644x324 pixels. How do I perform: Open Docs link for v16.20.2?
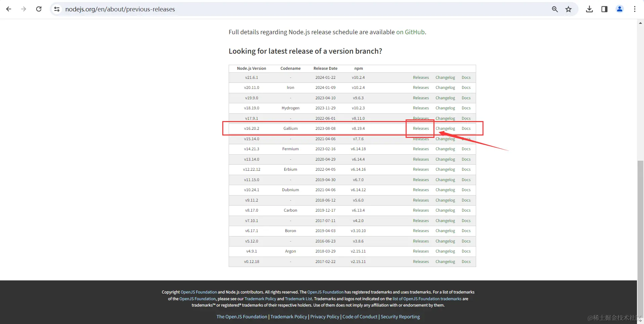[x=466, y=128]
